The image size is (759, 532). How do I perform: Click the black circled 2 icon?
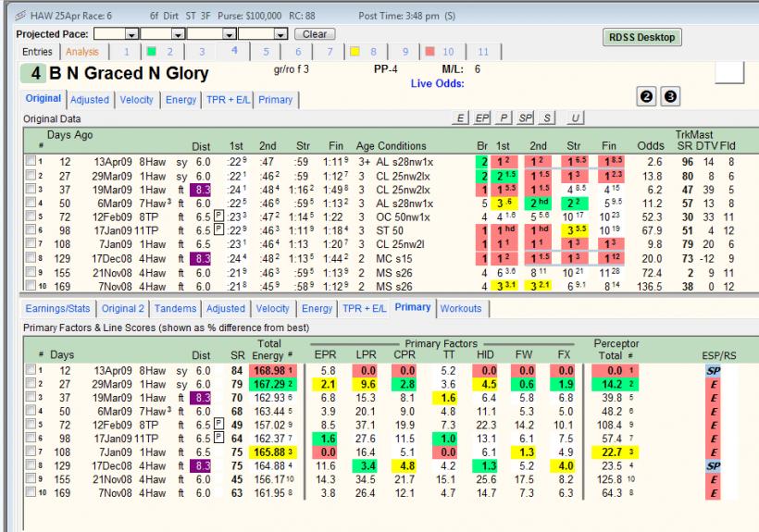coord(646,97)
